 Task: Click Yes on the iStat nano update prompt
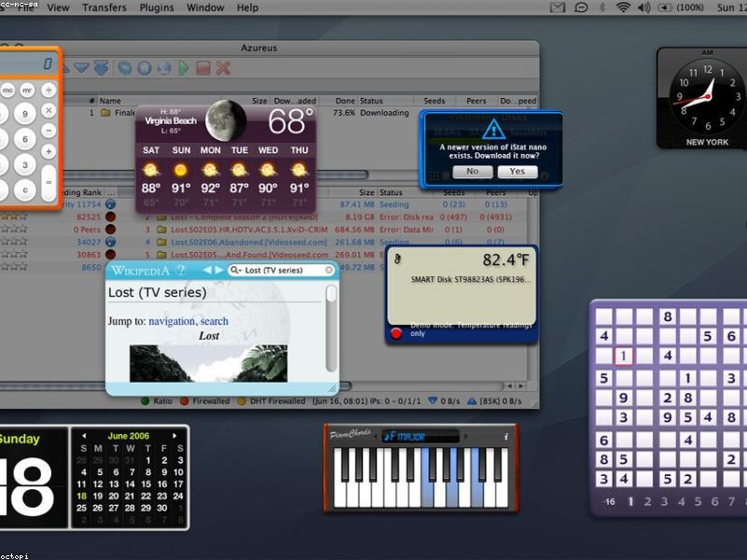(516, 172)
